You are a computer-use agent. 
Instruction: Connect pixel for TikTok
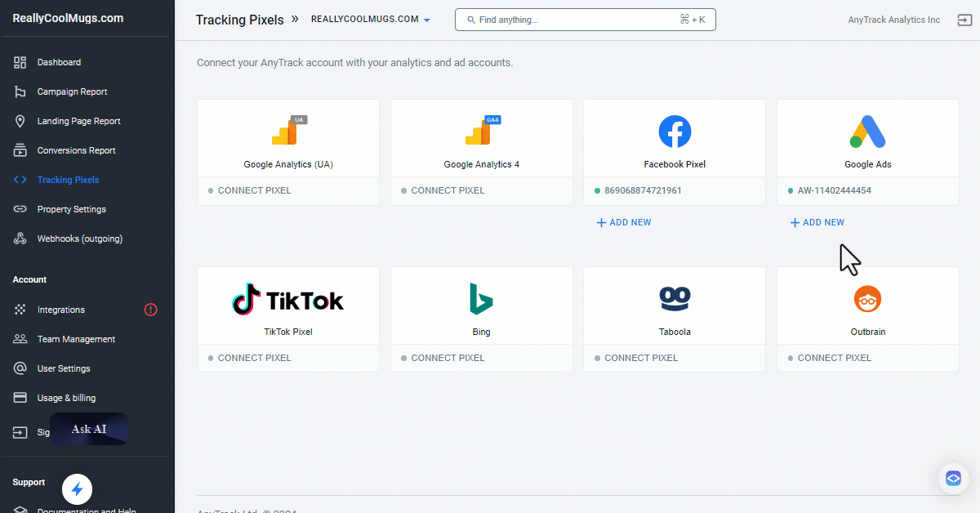click(x=254, y=358)
